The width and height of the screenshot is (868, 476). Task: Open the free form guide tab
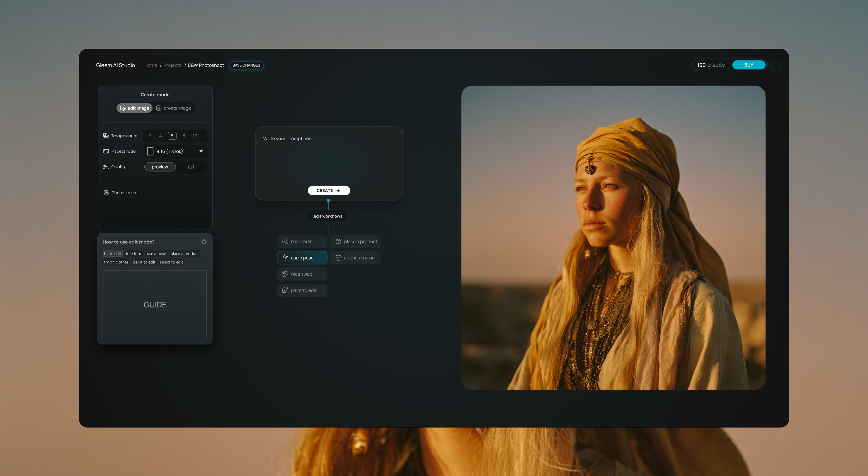point(134,254)
